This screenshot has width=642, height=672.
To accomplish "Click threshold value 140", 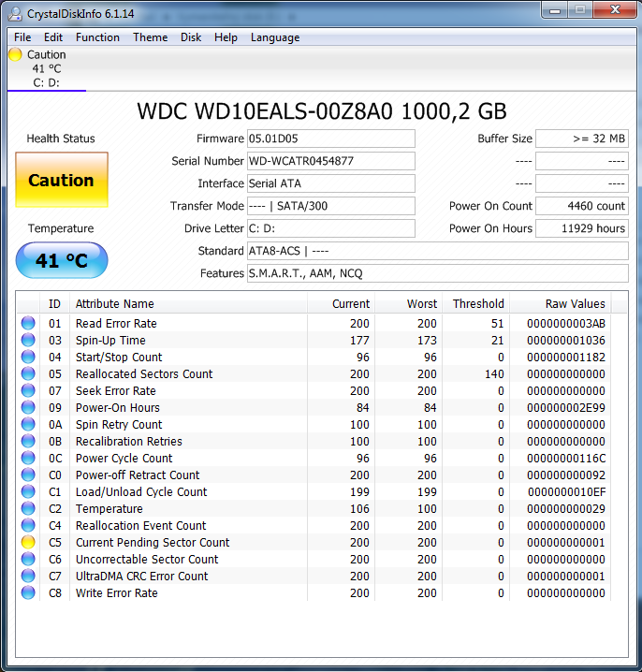I will [x=494, y=374].
